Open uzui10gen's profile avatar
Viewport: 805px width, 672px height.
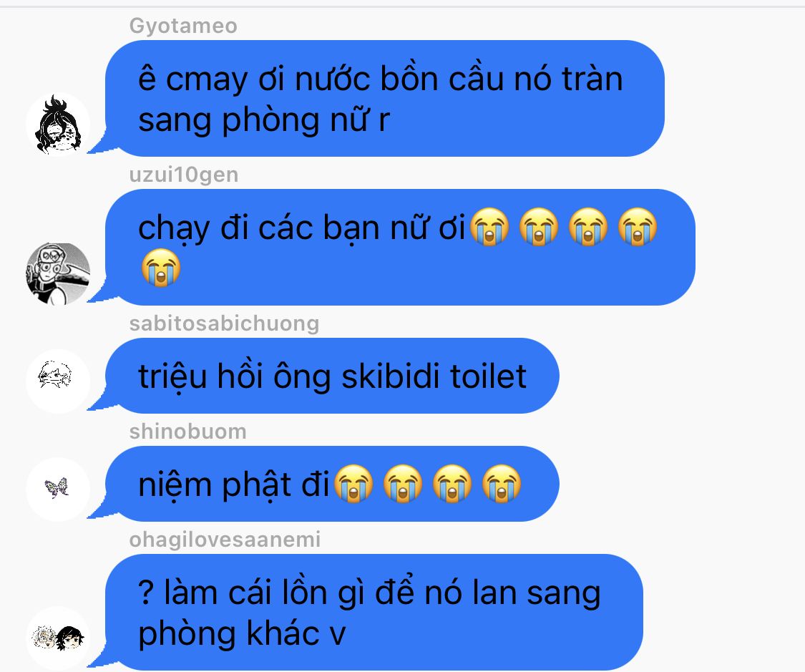58,273
